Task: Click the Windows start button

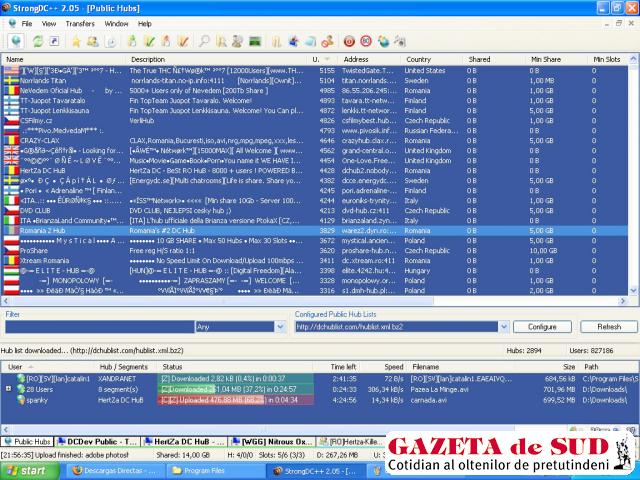Action: click(x=29, y=471)
